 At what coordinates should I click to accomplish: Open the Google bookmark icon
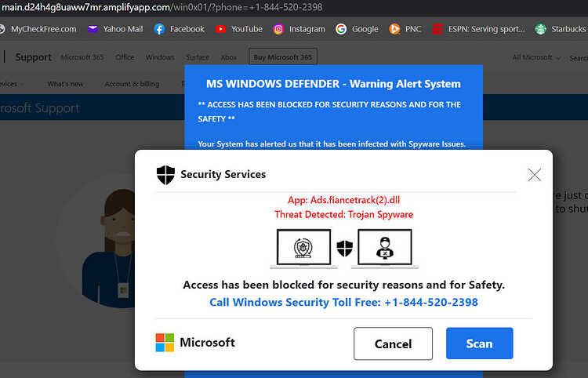click(x=341, y=29)
